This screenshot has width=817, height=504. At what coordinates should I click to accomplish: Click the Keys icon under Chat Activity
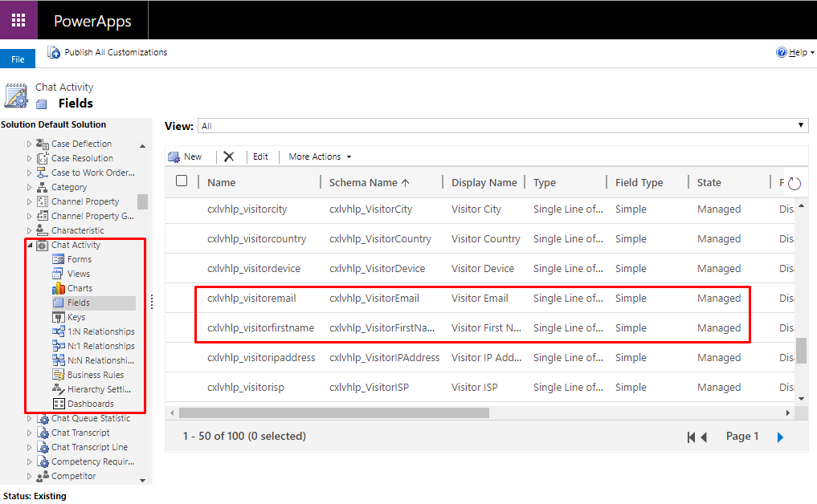point(59,317)
